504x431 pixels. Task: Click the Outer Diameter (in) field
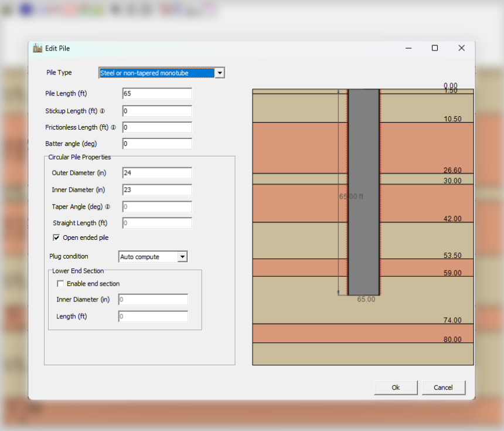[x=157, y=173]
